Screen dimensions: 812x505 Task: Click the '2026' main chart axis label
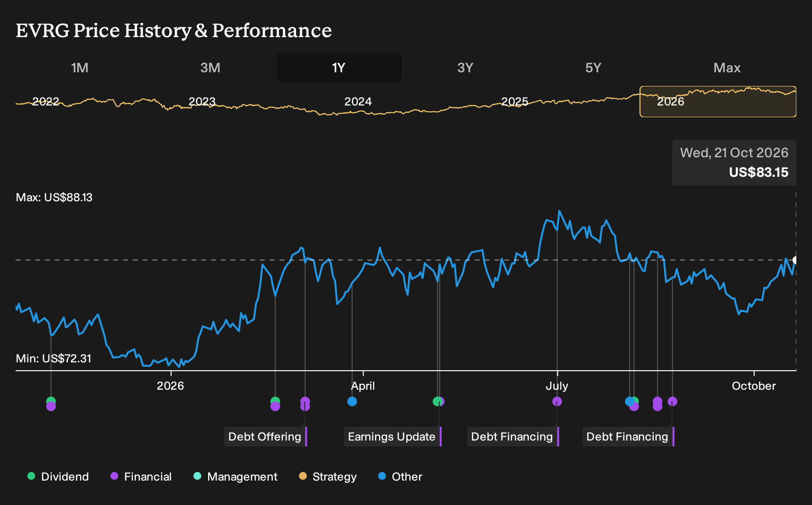click(171, 386)
